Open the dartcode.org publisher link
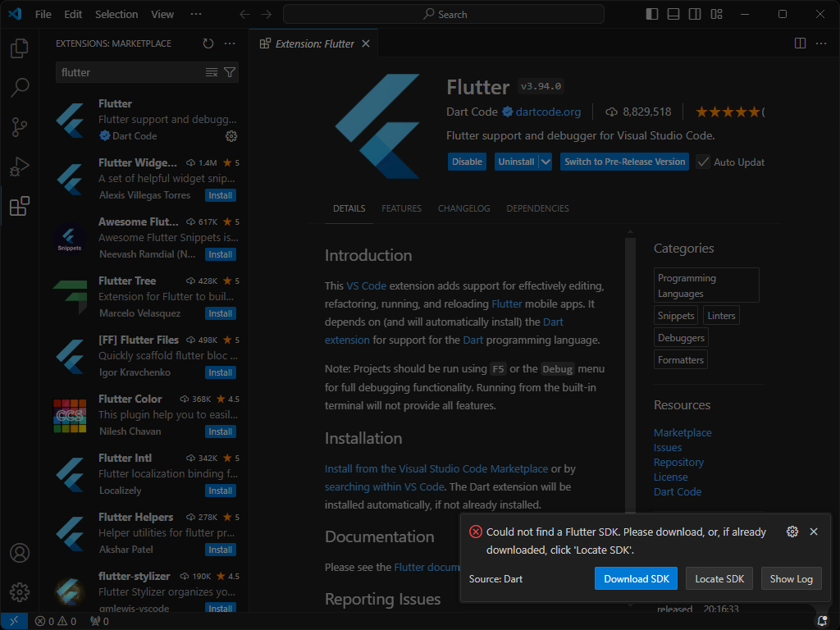 [x=548, y=112]
